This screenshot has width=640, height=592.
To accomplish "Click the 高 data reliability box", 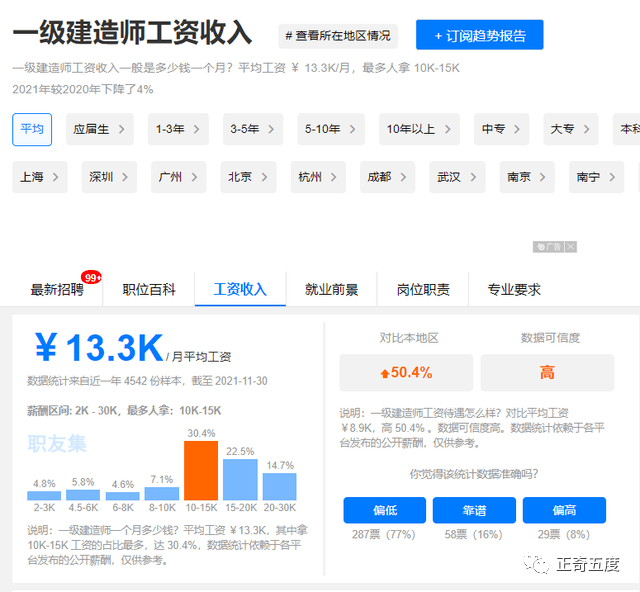I will (x=547, y=372).
